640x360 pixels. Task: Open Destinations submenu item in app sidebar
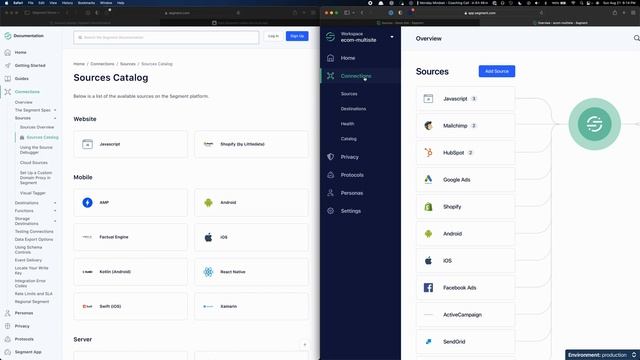(353, 109)
